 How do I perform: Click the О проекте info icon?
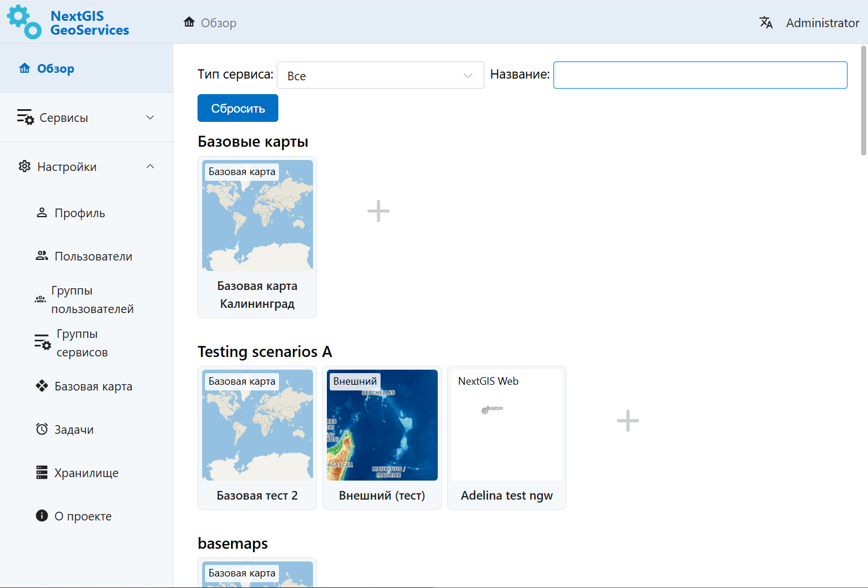tap(42, 516)
